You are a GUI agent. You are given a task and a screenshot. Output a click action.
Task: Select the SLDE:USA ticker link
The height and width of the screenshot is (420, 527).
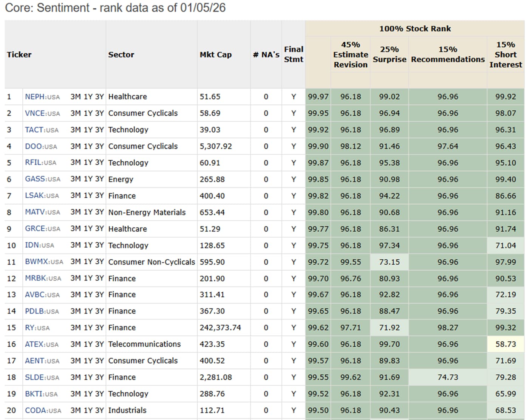click(x=42, y=377)
